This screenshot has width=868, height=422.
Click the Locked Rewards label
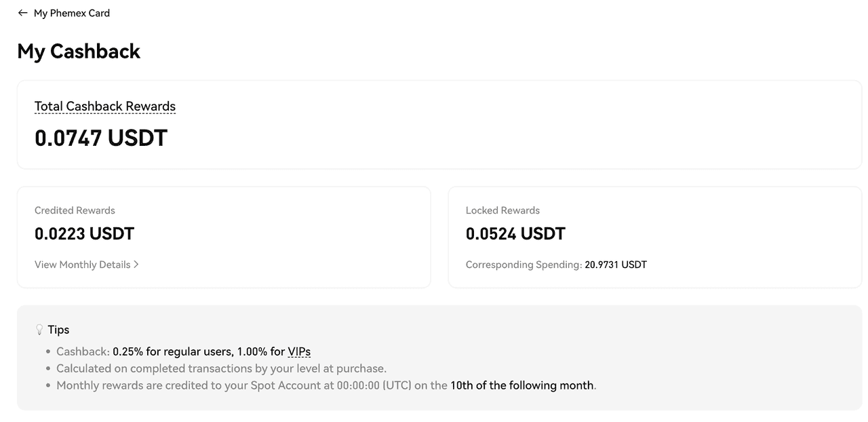(502, 210)
